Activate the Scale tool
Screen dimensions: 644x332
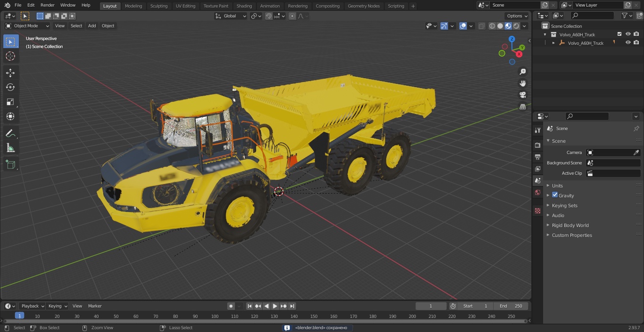pos(10,102)
